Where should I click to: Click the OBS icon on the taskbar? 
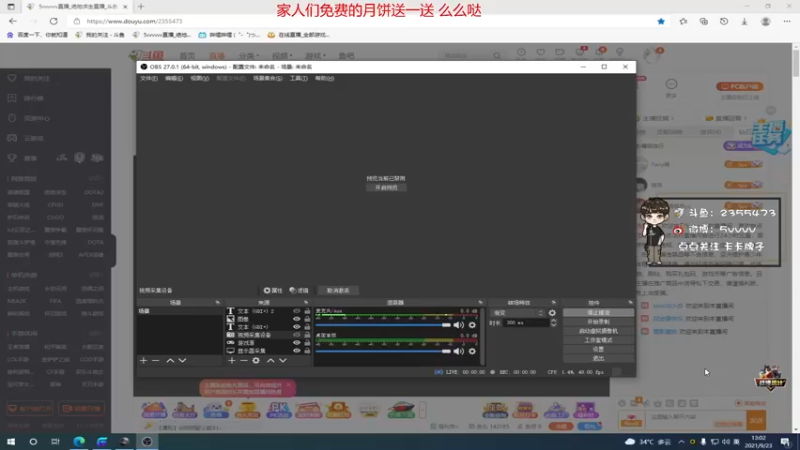pyautogui.click(x=147, y=441)
